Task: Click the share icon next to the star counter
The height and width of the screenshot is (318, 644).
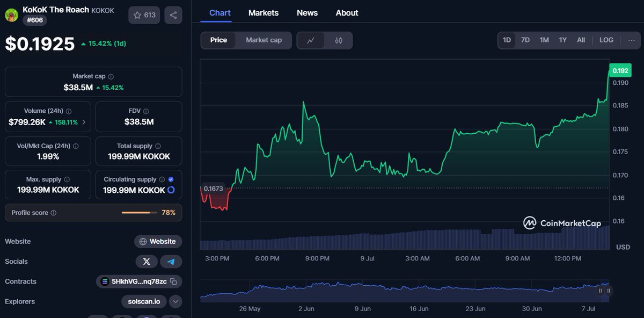Action: [x=173, y=15]
